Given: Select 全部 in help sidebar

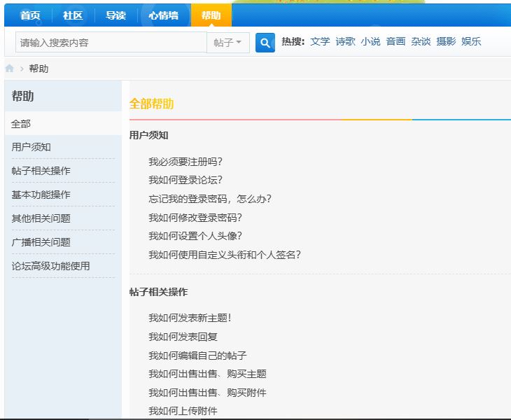Looking at the screenshot, I should click(x=63, y=124).
